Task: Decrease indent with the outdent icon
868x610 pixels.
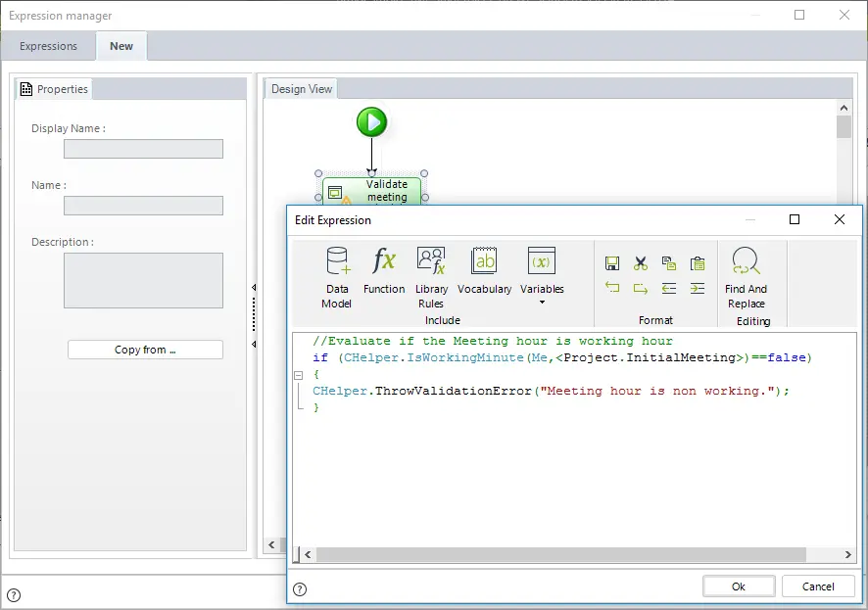Action: point(669,288)
